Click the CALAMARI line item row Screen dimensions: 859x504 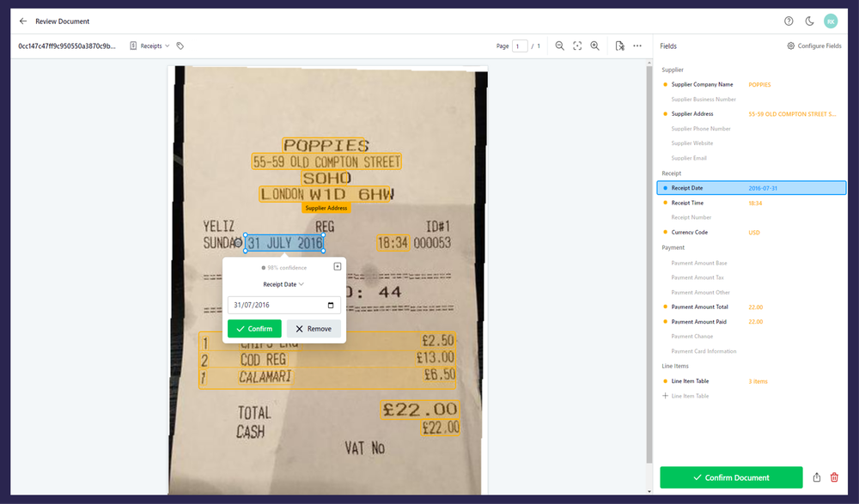point(327,378)
